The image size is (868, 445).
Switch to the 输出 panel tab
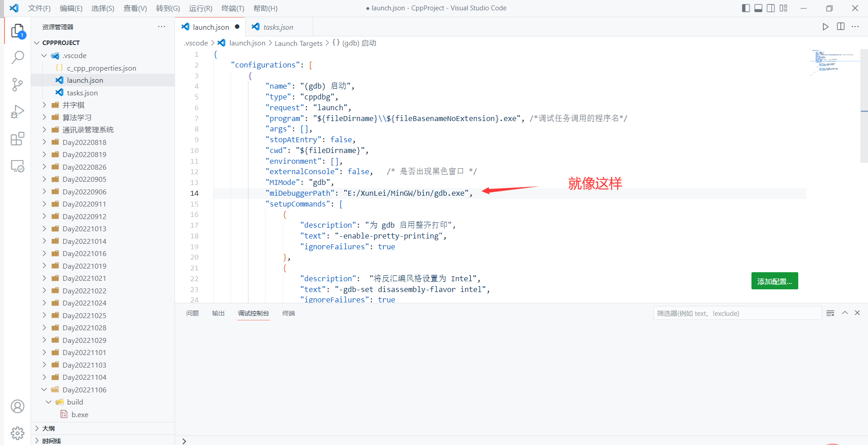218,313
